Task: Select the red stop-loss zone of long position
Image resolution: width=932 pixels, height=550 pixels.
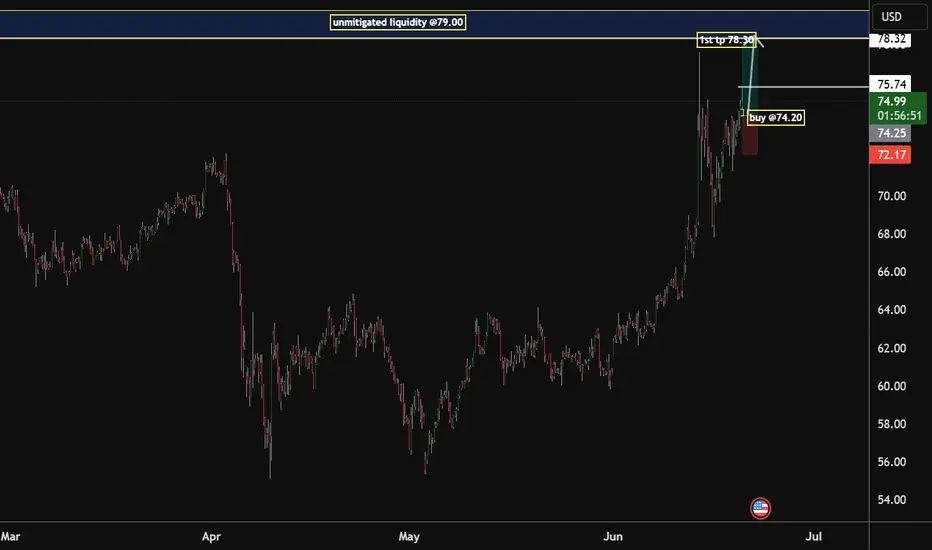Action: click(x=750, y=136)
